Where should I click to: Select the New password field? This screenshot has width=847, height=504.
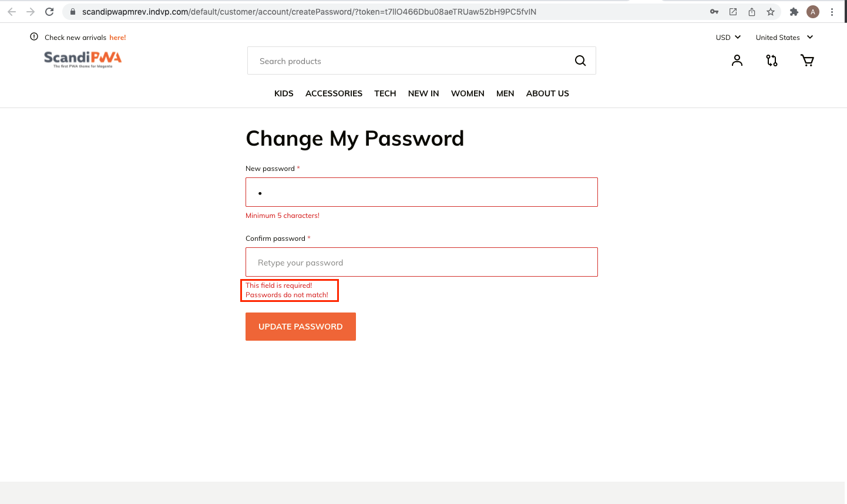[x=421, y=192]
